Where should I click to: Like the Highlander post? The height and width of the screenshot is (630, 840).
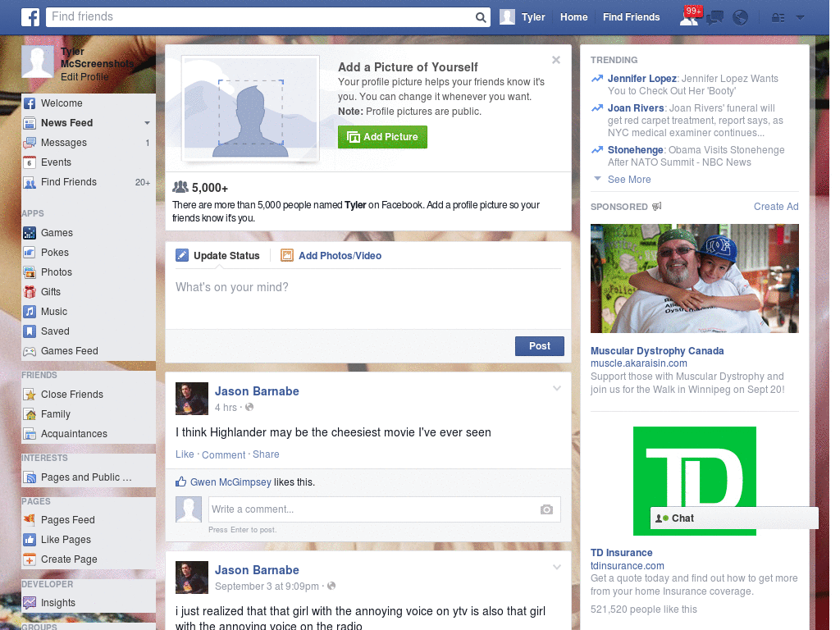(x=185, y=454)
